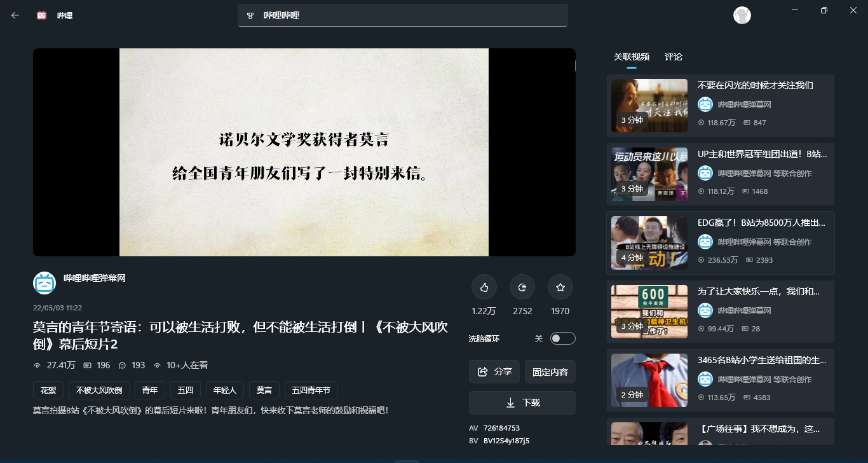The image size is (868, 463).
Task: Go back with the arrow icon
Action: pyautogui.click(x=15, y=15)
